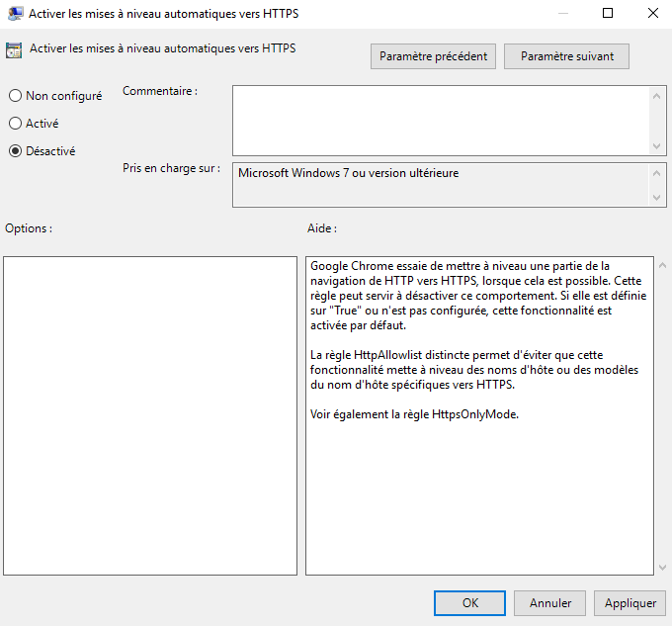Choose the 'Désactivé' radio button
This screenshot has width=672, height=626.
[15, 151]
